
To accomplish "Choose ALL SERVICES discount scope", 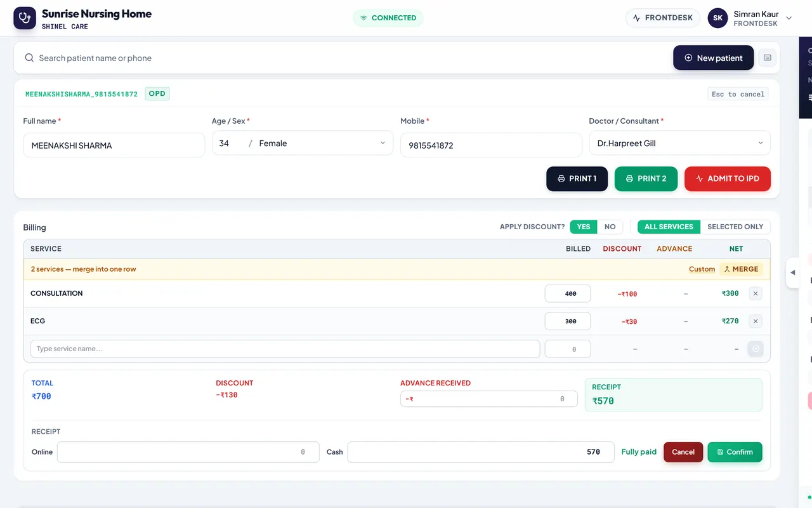I will pos(669,227).
